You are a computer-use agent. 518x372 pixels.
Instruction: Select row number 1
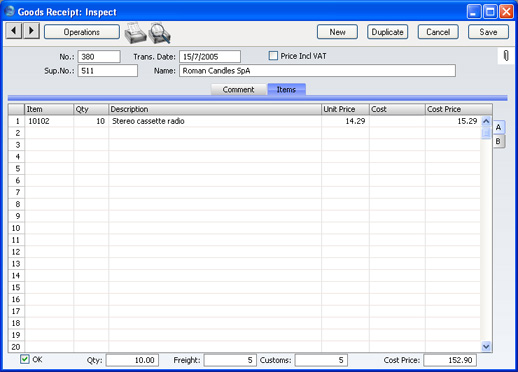click(x=17, y=121)
